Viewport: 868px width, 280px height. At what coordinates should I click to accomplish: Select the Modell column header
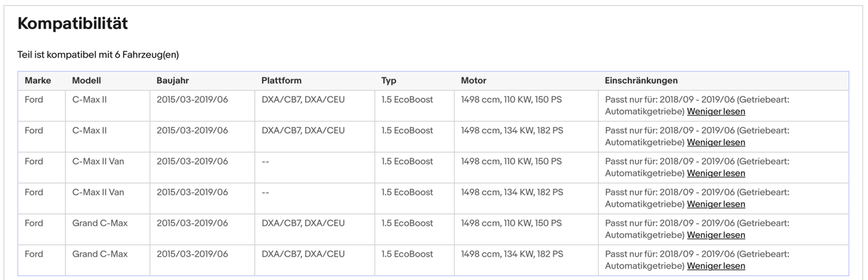click(86, 81)
